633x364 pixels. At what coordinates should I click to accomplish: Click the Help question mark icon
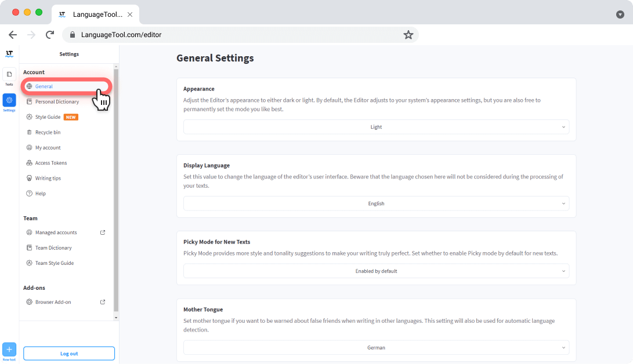[29, 194]
